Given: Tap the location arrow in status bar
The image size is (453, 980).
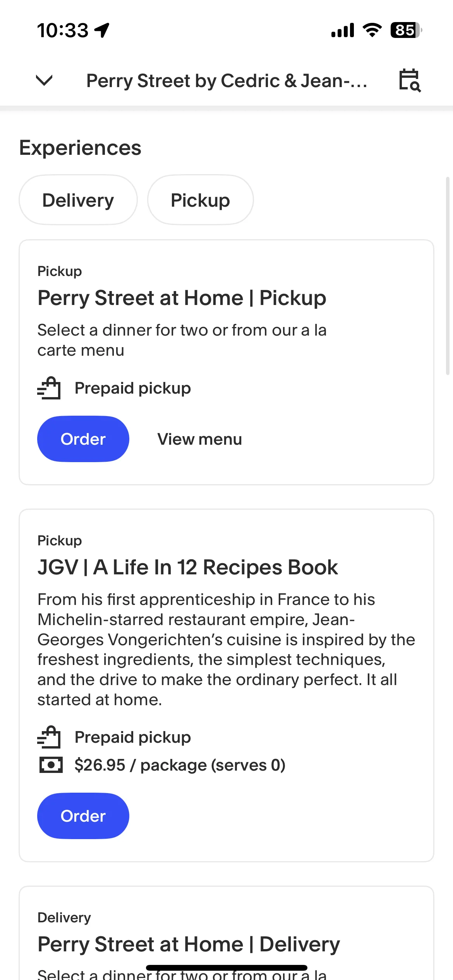Looking at the screenshot, I should pos(102,30).
